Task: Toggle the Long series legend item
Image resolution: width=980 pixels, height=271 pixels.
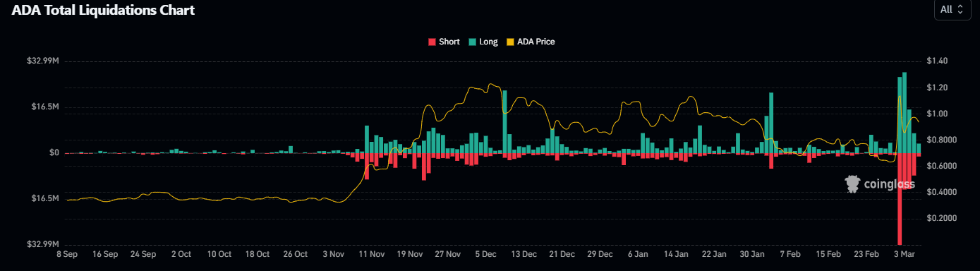Action: [483, 42]
